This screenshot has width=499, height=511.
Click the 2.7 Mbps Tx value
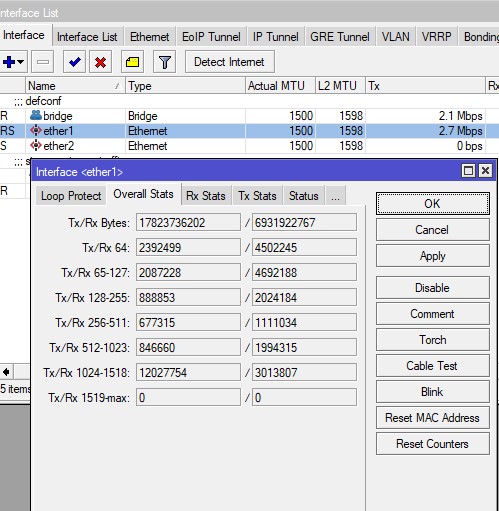460,131
